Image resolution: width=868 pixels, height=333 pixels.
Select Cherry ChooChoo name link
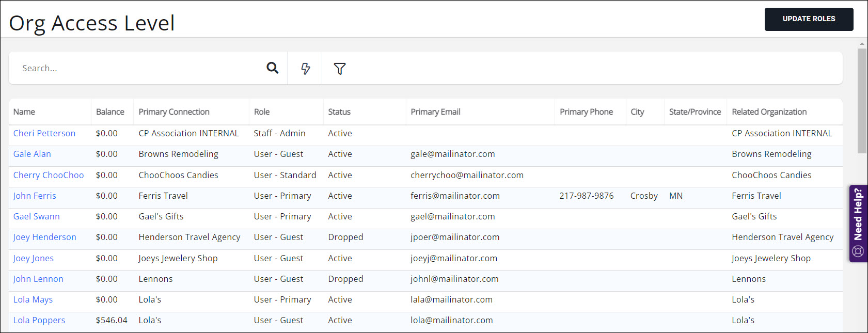(x=49, y=175)
